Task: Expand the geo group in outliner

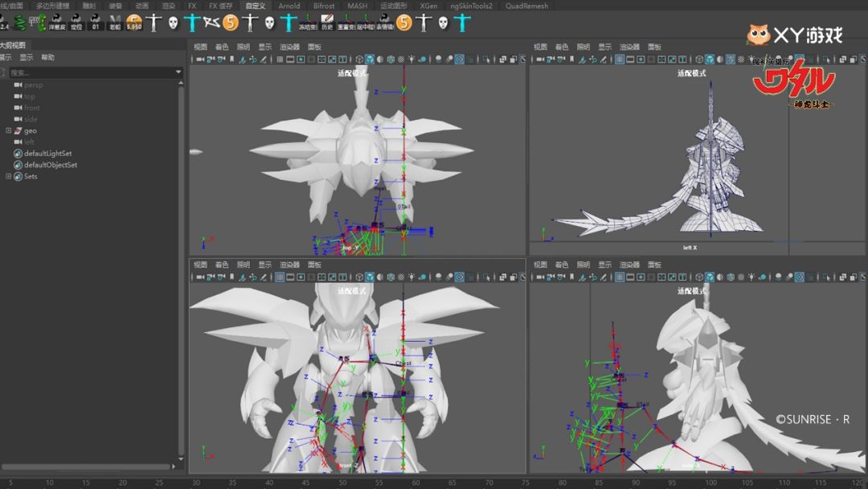Action: (8, 130)
